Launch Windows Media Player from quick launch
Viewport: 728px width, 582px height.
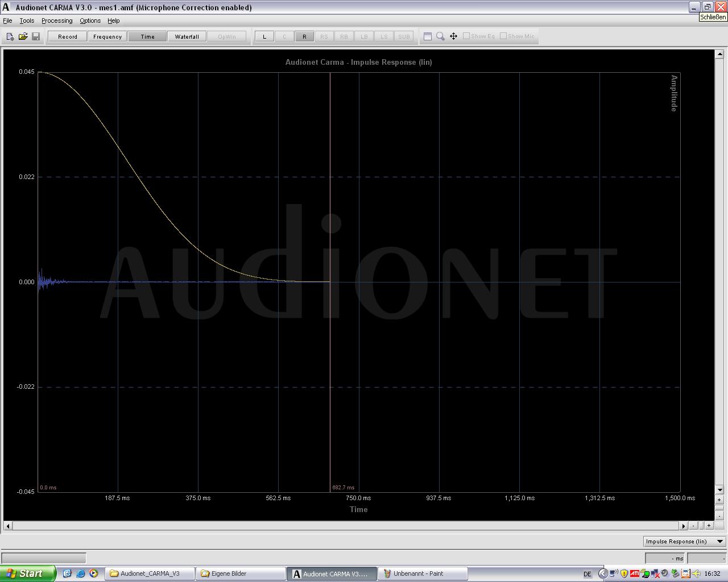(93, 573)
